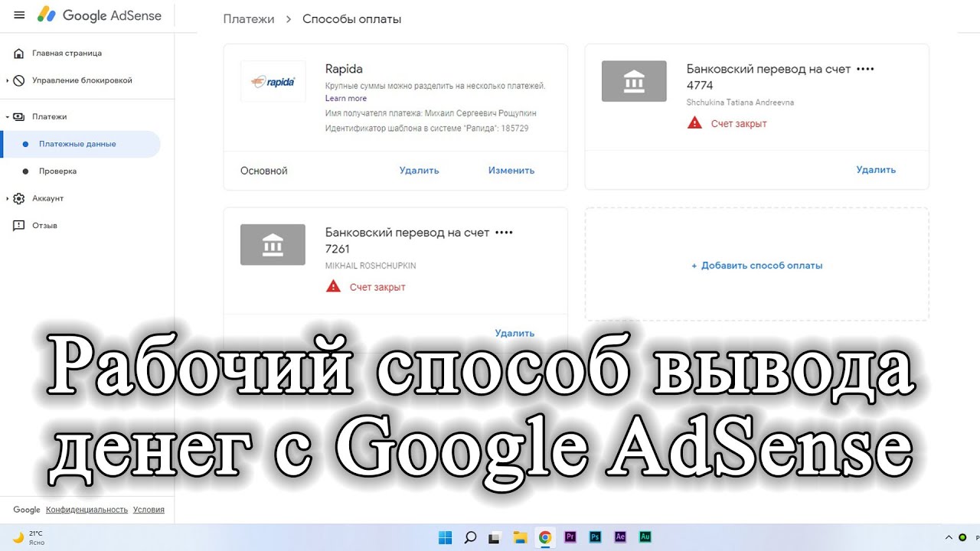This screenshot has height=551, width=980.
Task: Click the bank icon for account 7261
Action: (x=273, y=245)
